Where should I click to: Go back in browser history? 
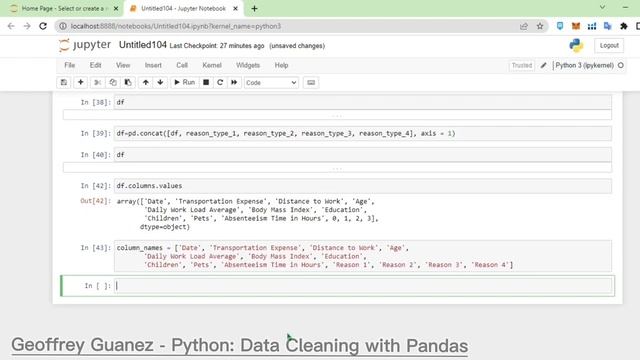tap(11, 26)
